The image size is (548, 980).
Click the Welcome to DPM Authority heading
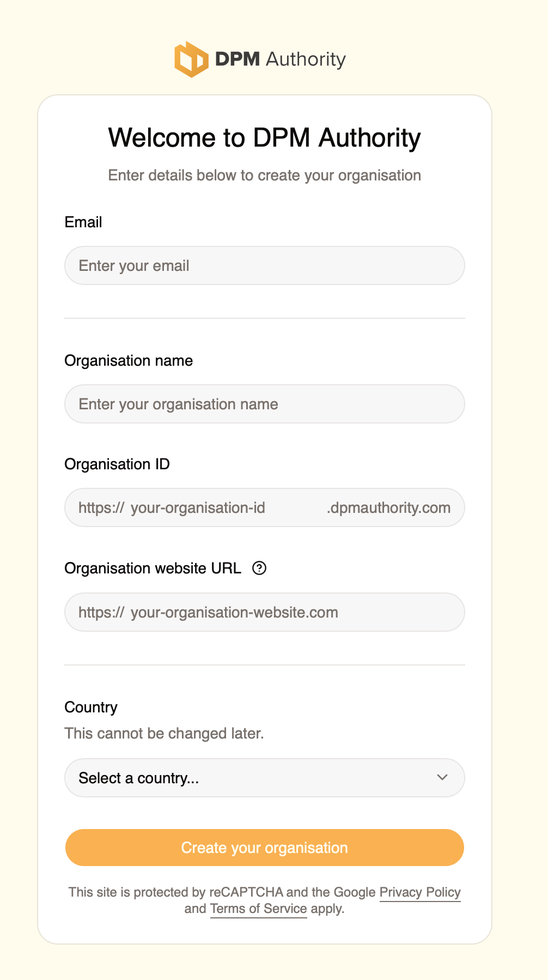pos(264,137)
